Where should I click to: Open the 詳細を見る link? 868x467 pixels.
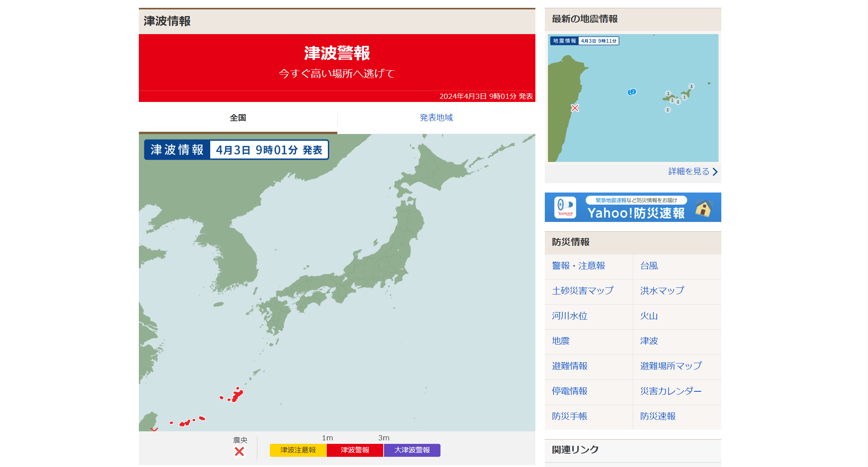coord(688,171)
